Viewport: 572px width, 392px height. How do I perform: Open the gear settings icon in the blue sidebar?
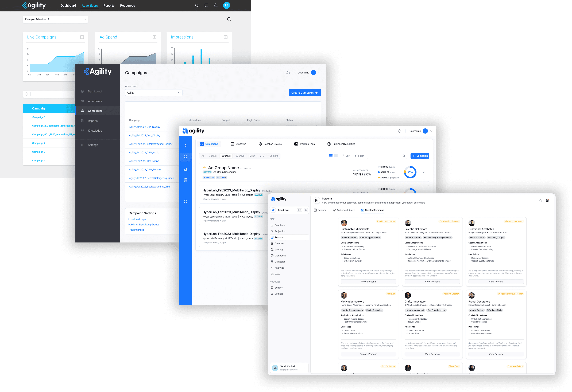[185, 201]
